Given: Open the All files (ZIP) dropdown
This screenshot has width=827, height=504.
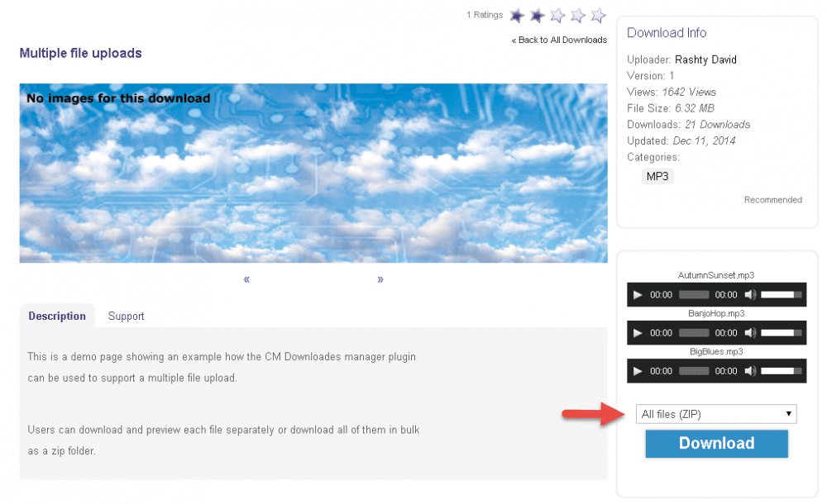Looking at the screenshot, I should (716, 414).
